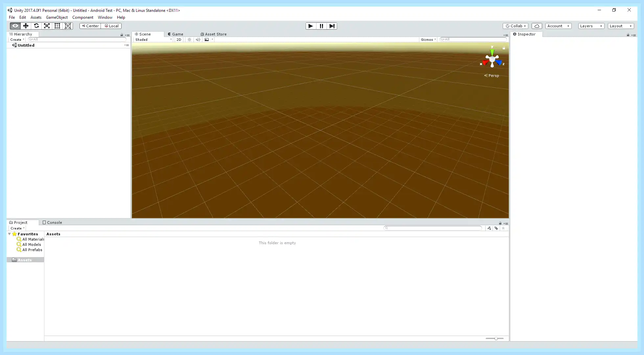Click the Pause button

click(x=321, y=26)
